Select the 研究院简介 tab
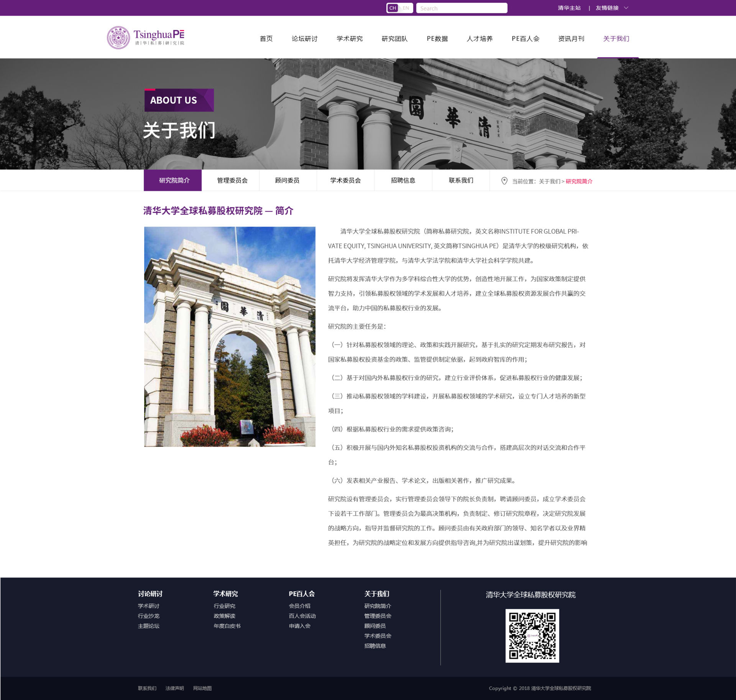736x700 pixels. [172, 180]
